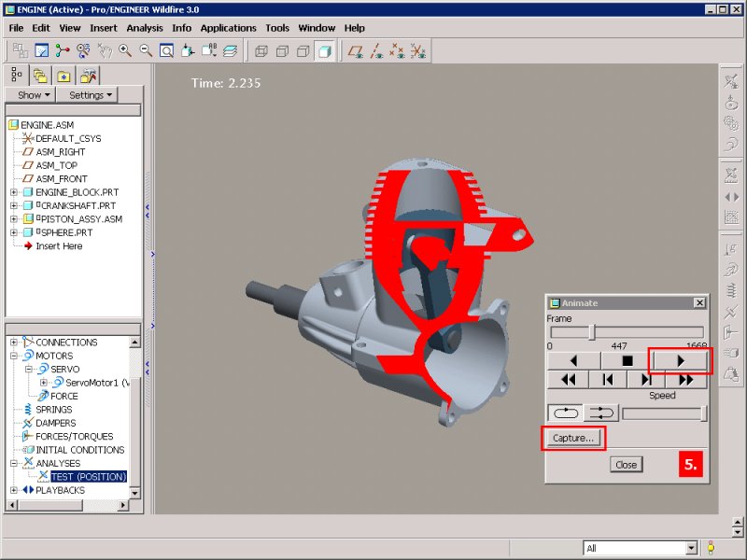Select the zoom in magnifier tool

(125, 50)
